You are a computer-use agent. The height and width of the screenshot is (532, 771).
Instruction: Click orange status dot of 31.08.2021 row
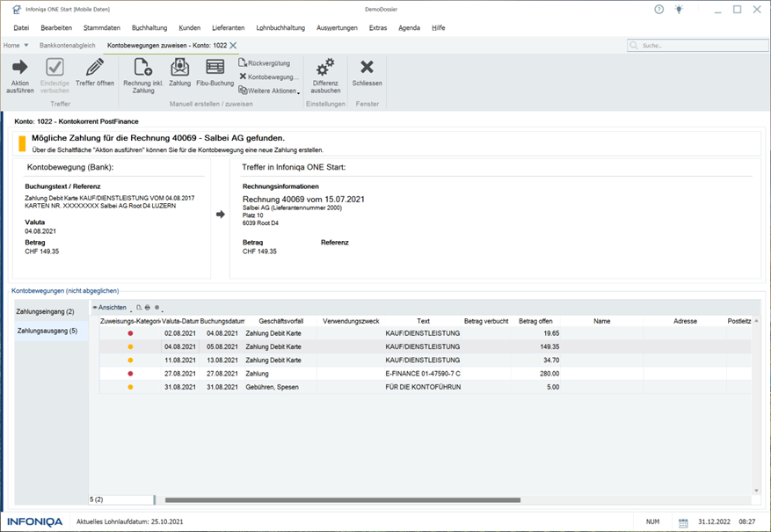click(x=130, y=387)
